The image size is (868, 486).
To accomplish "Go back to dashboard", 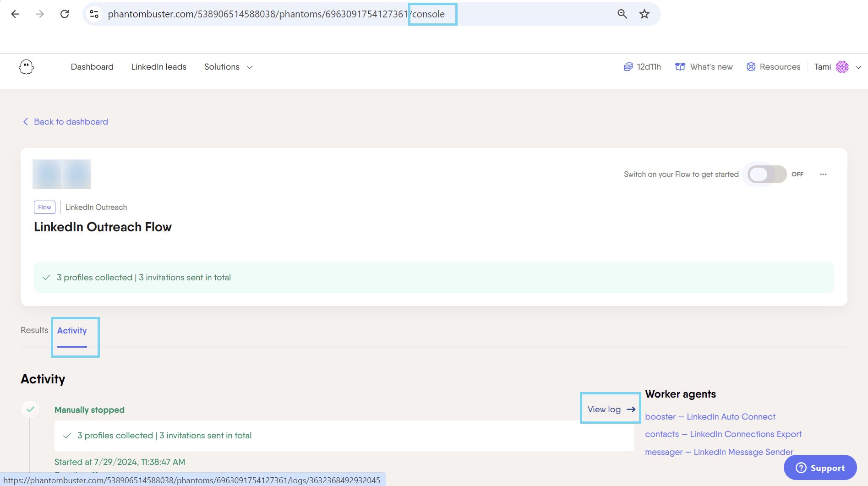I will (x=71, y=121).
